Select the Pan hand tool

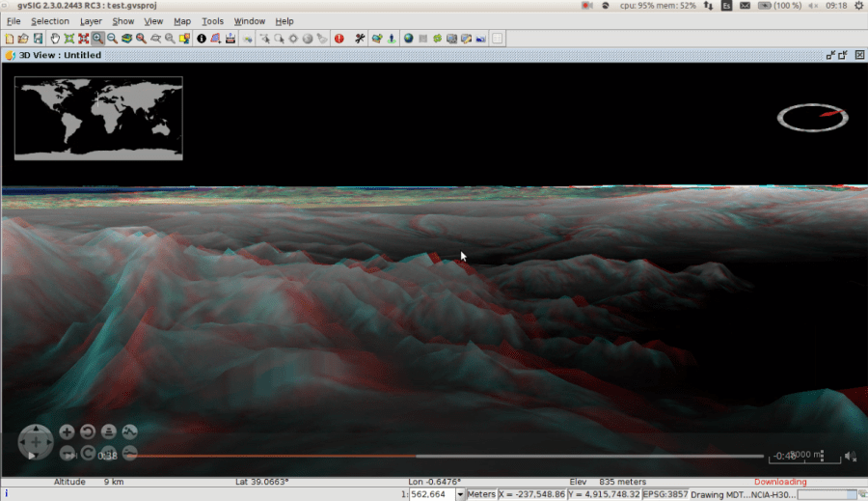[x=55, y=39]
